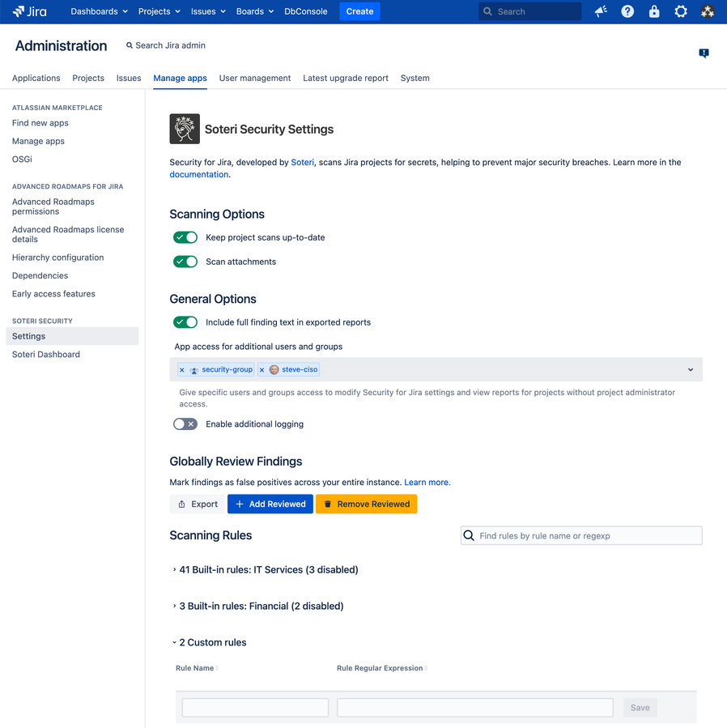Click the Add Reviewed button
727x728 pixels.
pyautogui.click(x=270, y=504)
